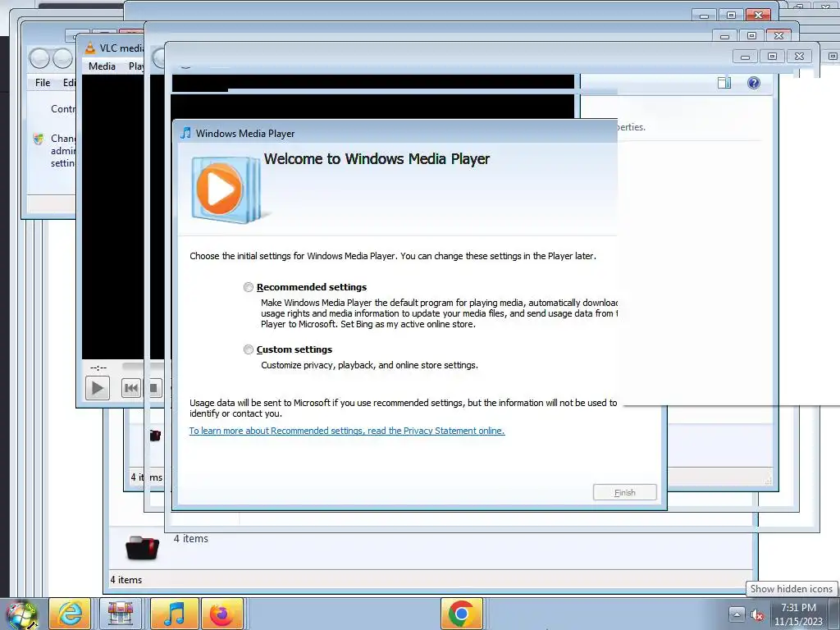840x630 pixels.
Task: Click the VLC stop button
Action: pyautogui.click(x=154, y=388)
